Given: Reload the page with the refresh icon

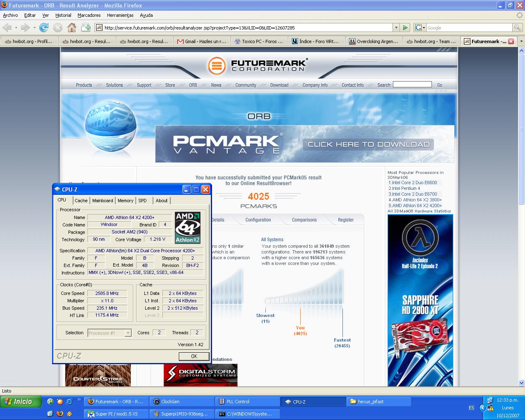Looking at the screenshot, I should tap(44, 27).
